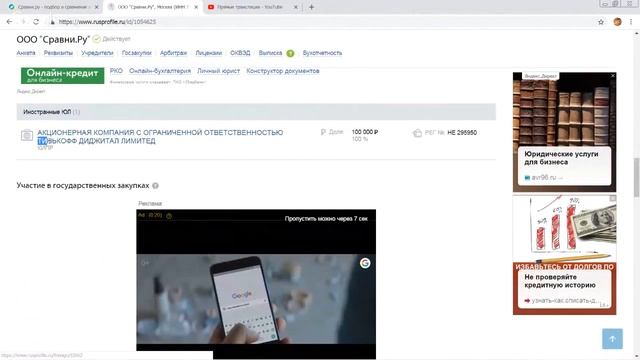640x360 pixels.
Task: Open the Реквизиты section
Action: [58, 53]
